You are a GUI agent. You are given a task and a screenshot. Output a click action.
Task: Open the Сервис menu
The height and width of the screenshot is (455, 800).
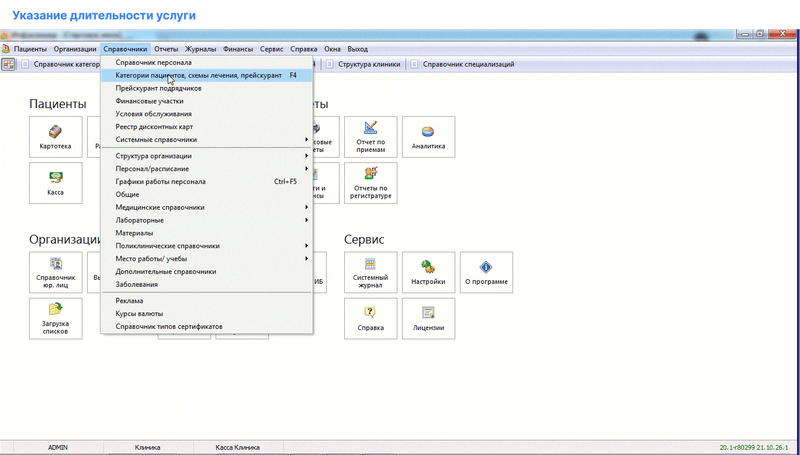(x=271, y=49)
